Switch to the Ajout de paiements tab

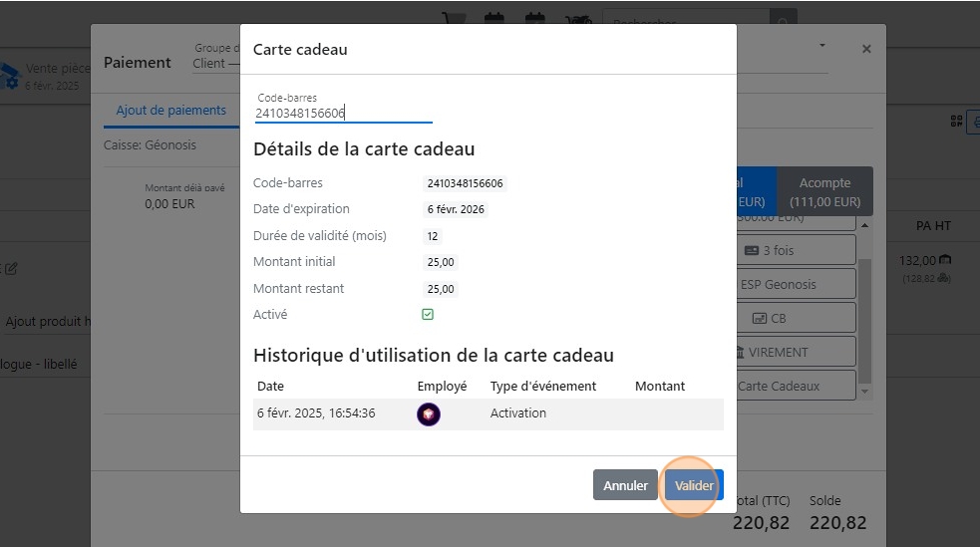point(171,110)
